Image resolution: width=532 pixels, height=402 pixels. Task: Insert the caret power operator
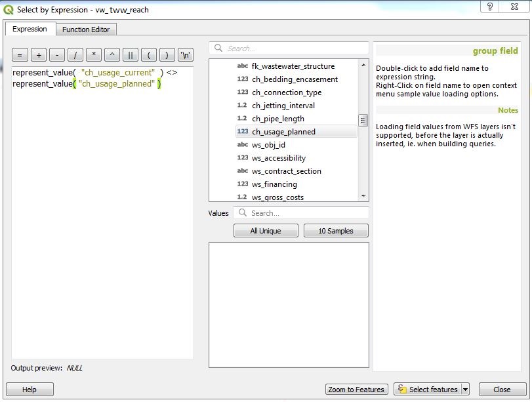(112, 55)
